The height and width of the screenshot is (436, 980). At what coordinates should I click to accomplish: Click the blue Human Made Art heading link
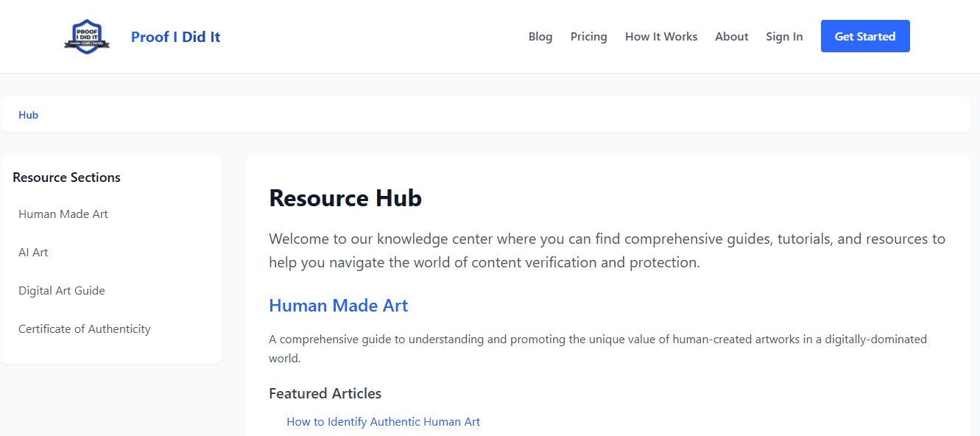[338, 306]
